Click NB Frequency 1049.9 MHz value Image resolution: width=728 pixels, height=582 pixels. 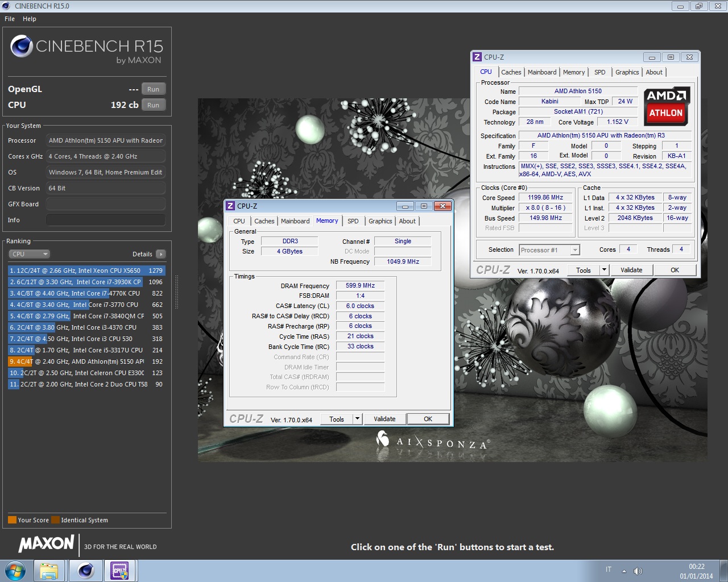coord(403,261)
